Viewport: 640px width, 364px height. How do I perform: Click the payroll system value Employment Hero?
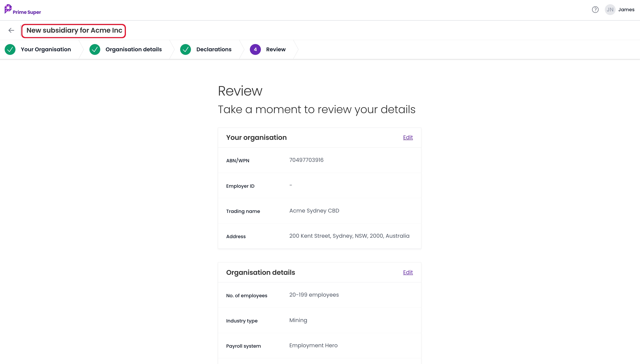point(313,346)
